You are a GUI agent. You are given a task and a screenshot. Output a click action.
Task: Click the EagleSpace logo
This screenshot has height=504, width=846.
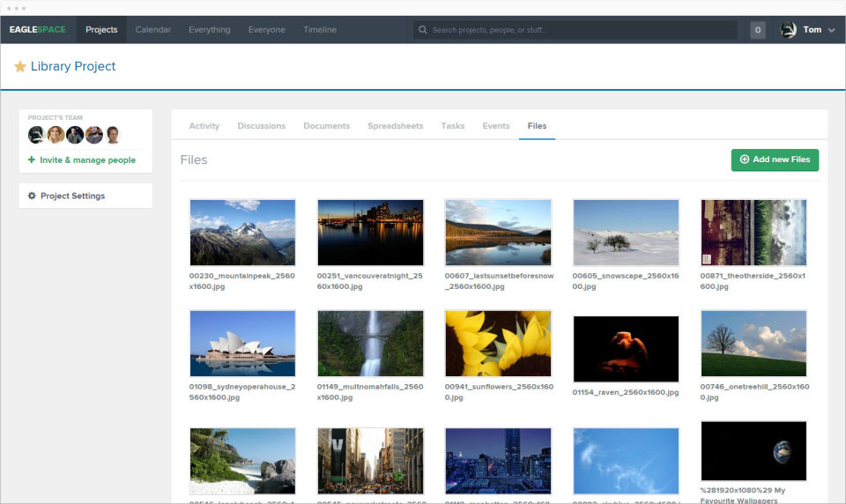pos(38,30)
